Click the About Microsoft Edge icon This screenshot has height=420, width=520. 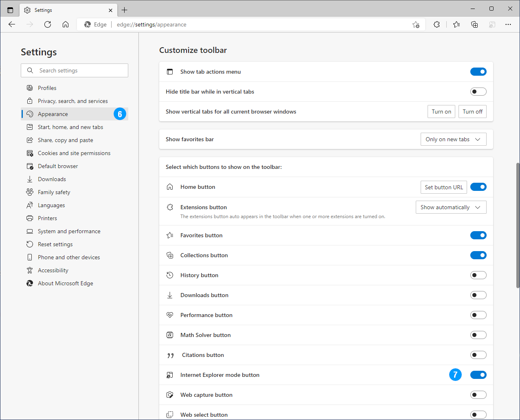pos(29,283)
